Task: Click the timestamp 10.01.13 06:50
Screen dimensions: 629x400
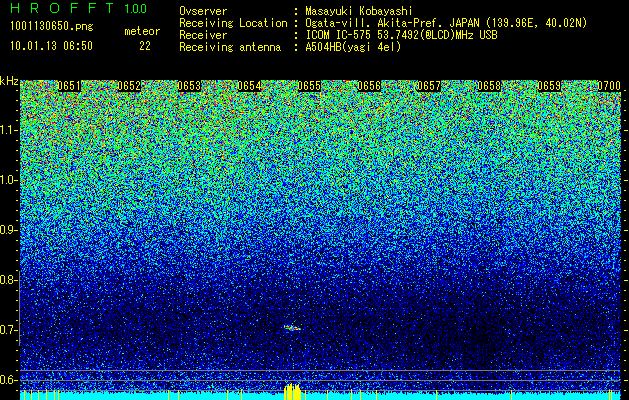Action: tap(51, 46)
